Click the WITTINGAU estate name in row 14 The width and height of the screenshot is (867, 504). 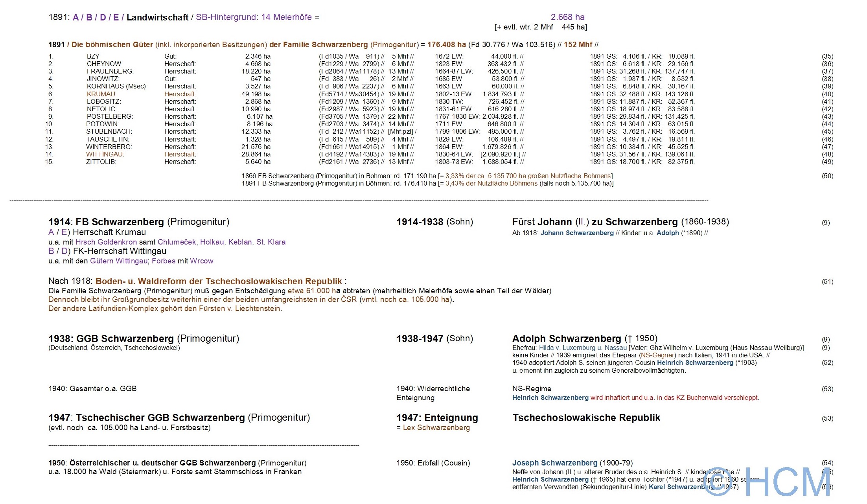(x=105, y=154)
